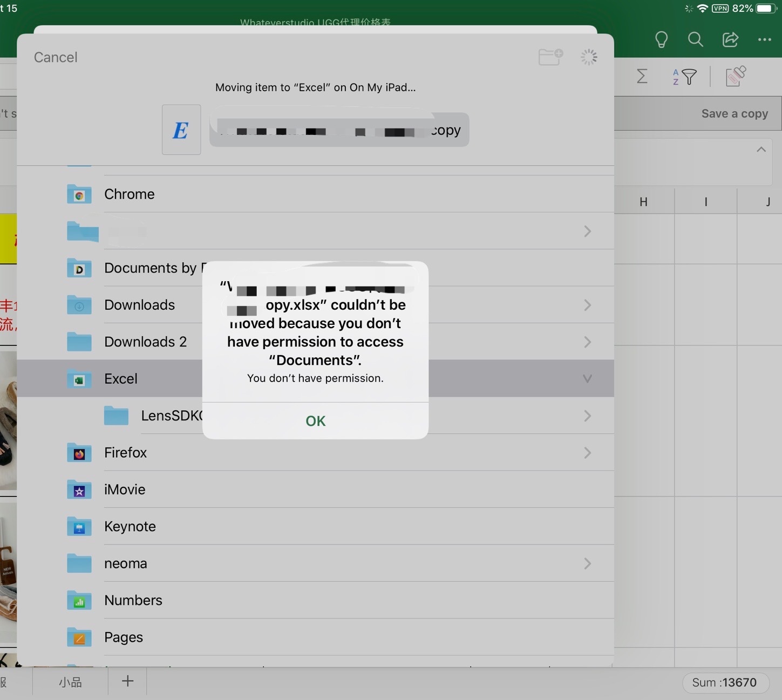Viewport: 782px width, 700px height.
Task: Collapse the Excel folder chevron
Action: (x=587, y=379)
